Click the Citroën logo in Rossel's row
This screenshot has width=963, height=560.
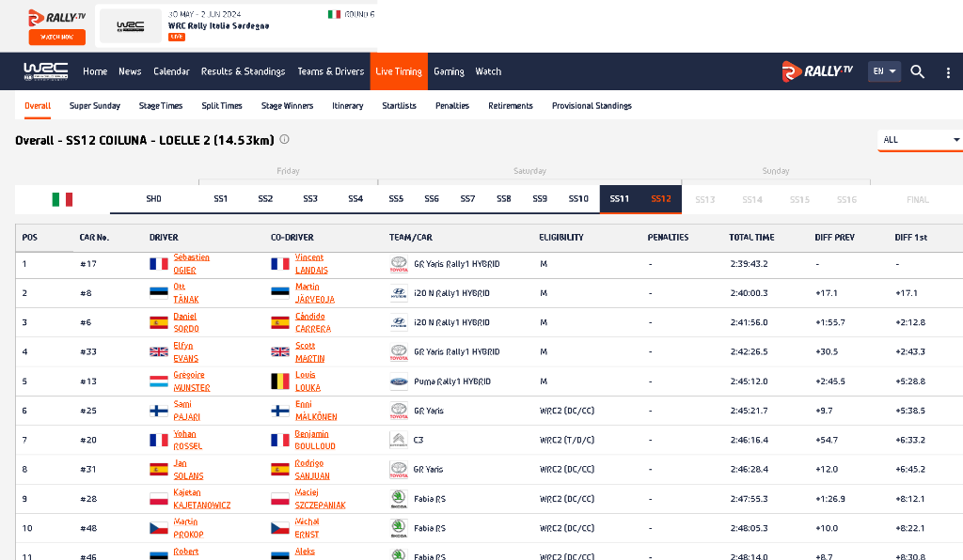(399, 440)
